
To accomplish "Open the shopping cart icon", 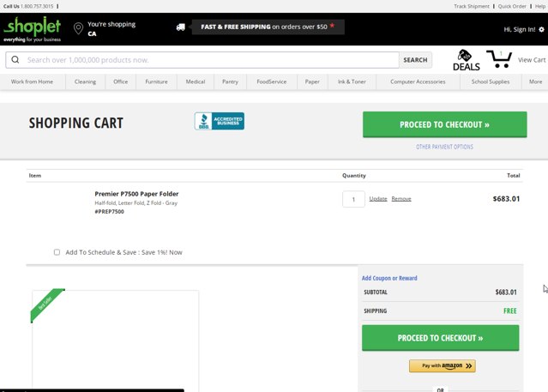I will click(x=499, y=59).
